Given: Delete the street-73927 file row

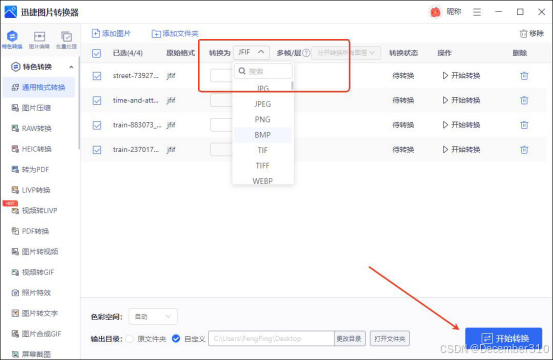Looking at the screenshot, I should pyautogui.click(x=524, y=76).
